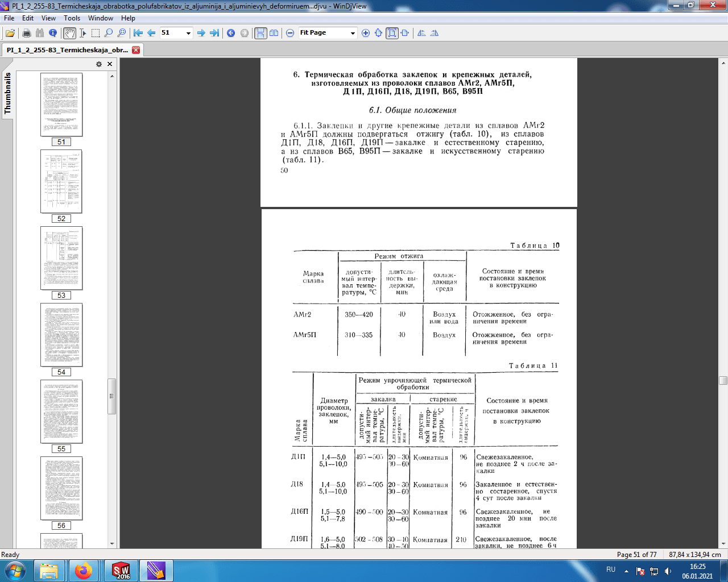Click the Open file folder icon

click(x=10, y=33)
